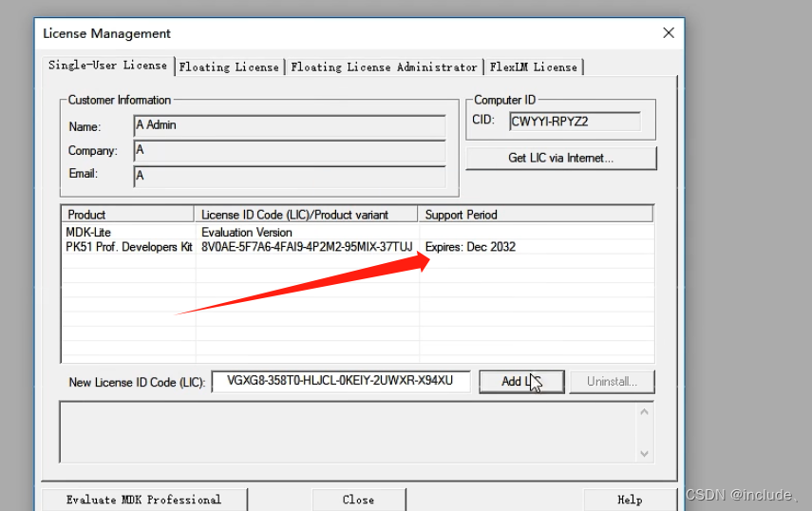Click the Product column header

[128, 215]
